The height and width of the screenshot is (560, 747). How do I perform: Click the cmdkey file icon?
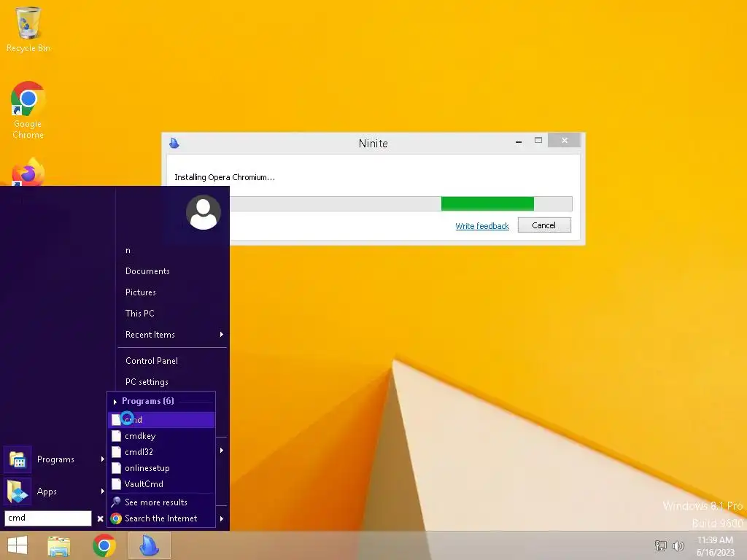click(x=116, y=436)
